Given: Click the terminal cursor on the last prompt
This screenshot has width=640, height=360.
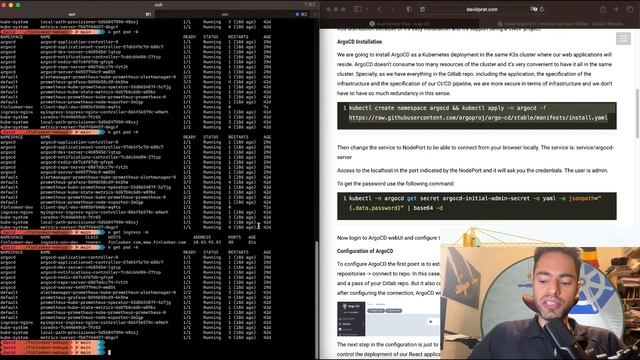Looking at the screenshot, I should 109,353.
